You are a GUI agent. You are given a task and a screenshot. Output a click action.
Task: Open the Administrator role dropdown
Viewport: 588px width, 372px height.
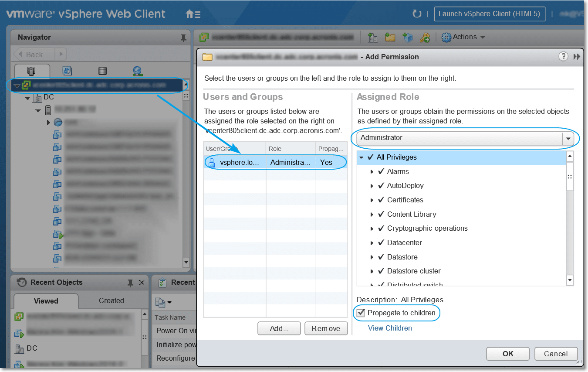click(x=568, y=138)
